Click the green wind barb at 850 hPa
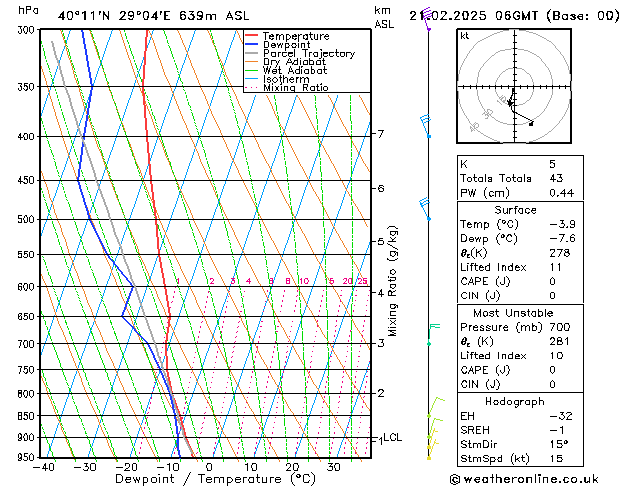Image resolution: width=629 pixels, height=486 pixels. [x=435, y=407]
